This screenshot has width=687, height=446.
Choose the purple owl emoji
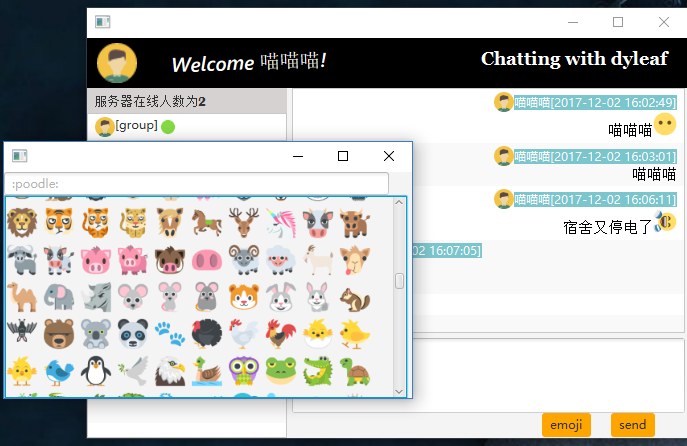click(x=244, y=371)
